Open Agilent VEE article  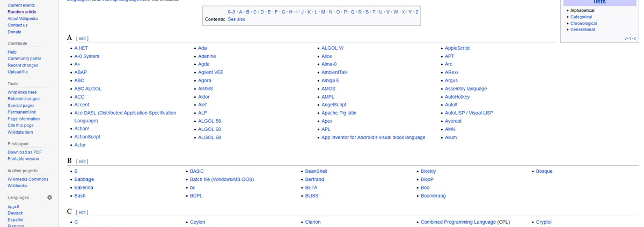211,72
